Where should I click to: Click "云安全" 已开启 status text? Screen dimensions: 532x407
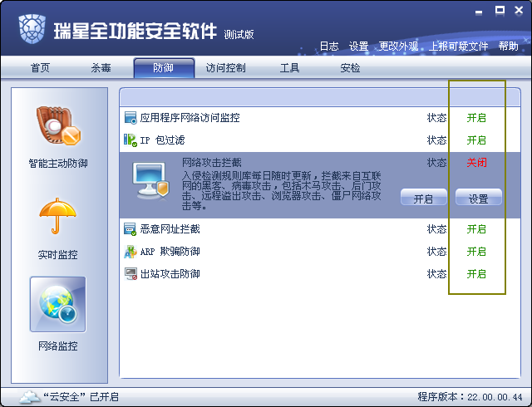(81, 397)
